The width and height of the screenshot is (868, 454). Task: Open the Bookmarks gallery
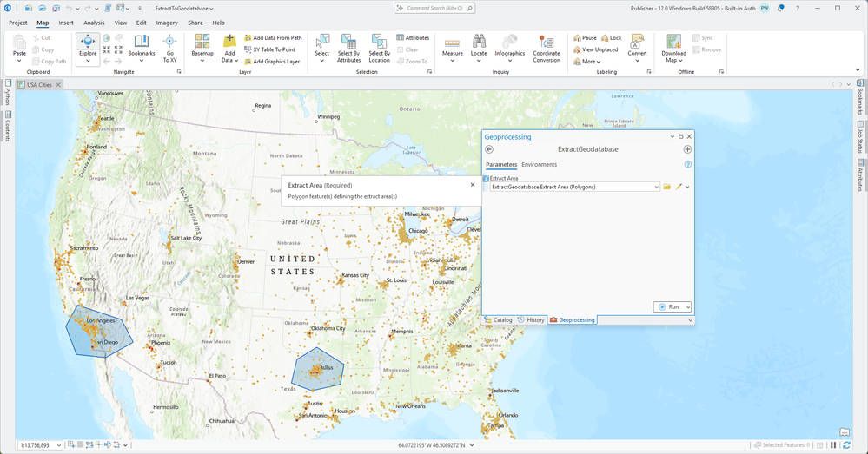[141, 48]
